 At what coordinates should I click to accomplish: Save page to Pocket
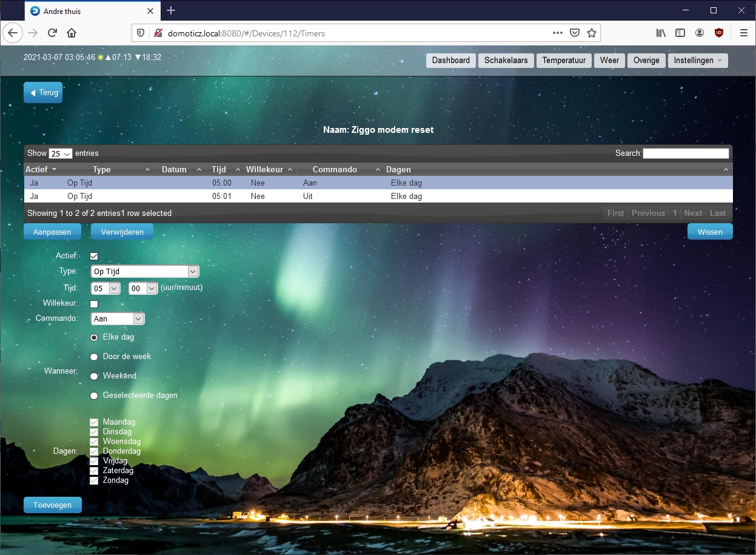pos(575,33)
